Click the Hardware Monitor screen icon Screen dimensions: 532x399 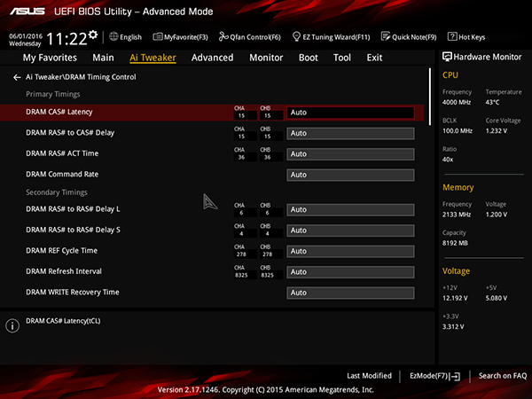point(447,57)
